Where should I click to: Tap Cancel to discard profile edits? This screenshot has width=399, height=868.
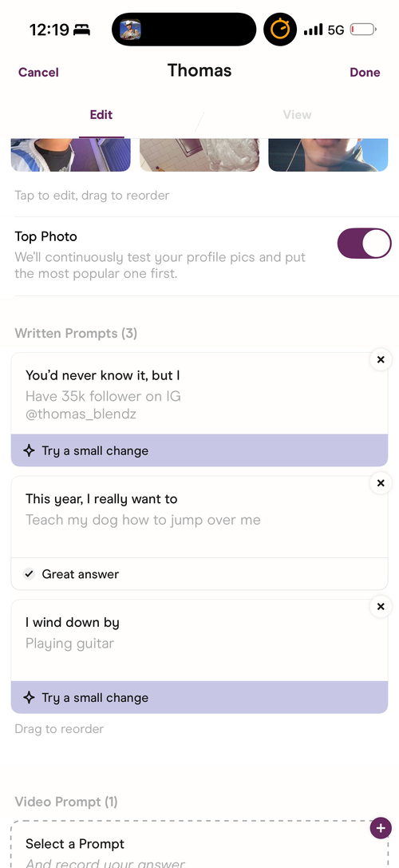coord(38,73)
